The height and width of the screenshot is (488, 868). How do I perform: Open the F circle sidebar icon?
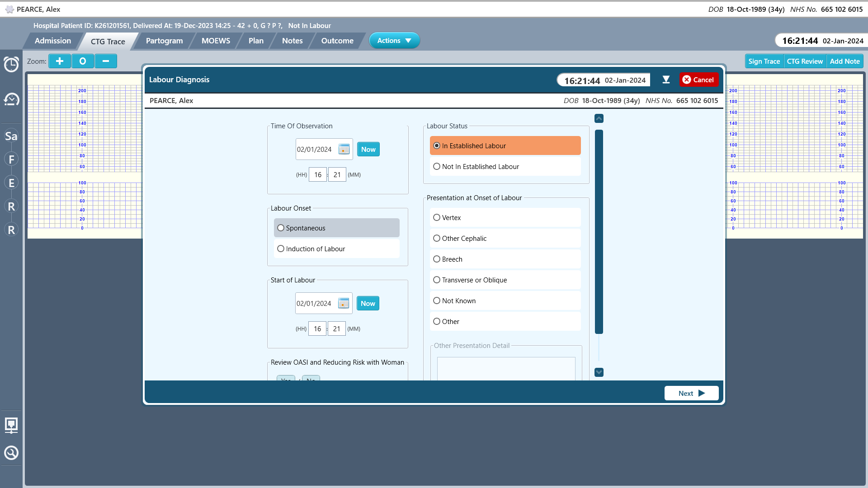[11, 160]
